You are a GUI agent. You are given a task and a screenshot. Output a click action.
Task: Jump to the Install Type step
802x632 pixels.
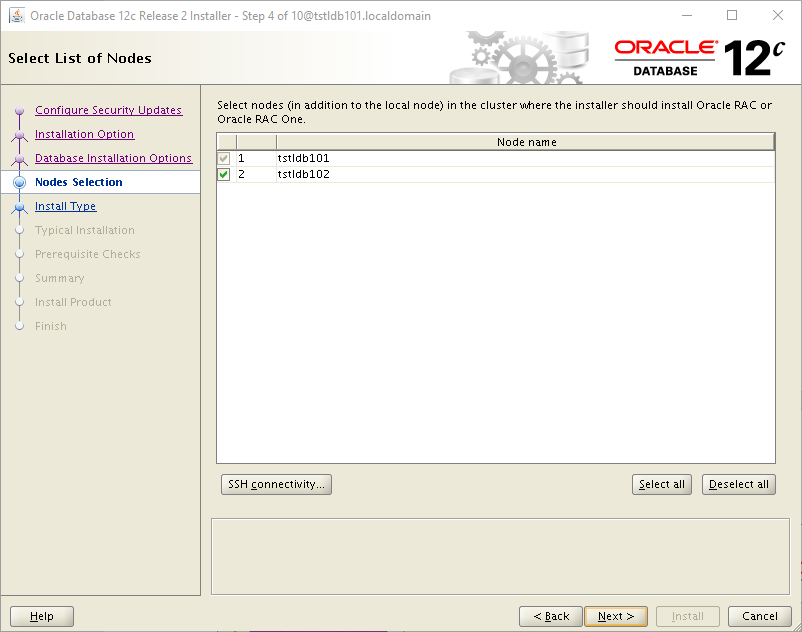click(65, 206)
